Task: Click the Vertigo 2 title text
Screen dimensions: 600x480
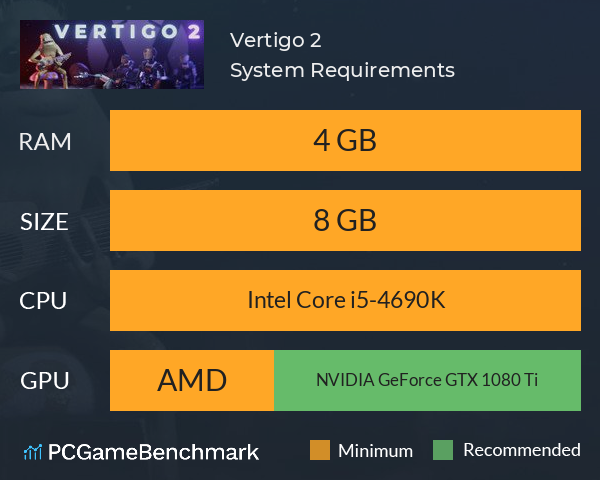Action: point(276,40)
